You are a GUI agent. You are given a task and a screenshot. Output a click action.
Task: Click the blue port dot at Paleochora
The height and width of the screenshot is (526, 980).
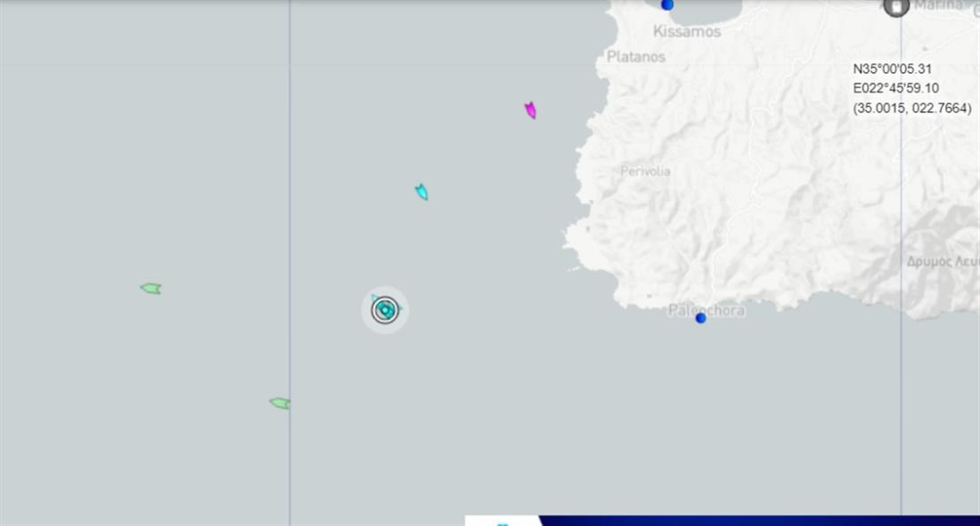[x=701, y=317]
